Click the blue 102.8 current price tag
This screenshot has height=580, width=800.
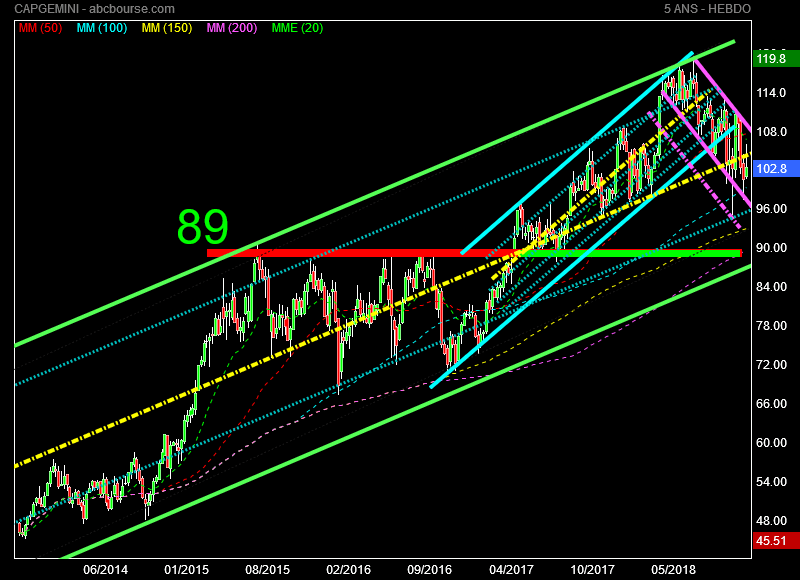pyautogui.click(x=776, y=169)
